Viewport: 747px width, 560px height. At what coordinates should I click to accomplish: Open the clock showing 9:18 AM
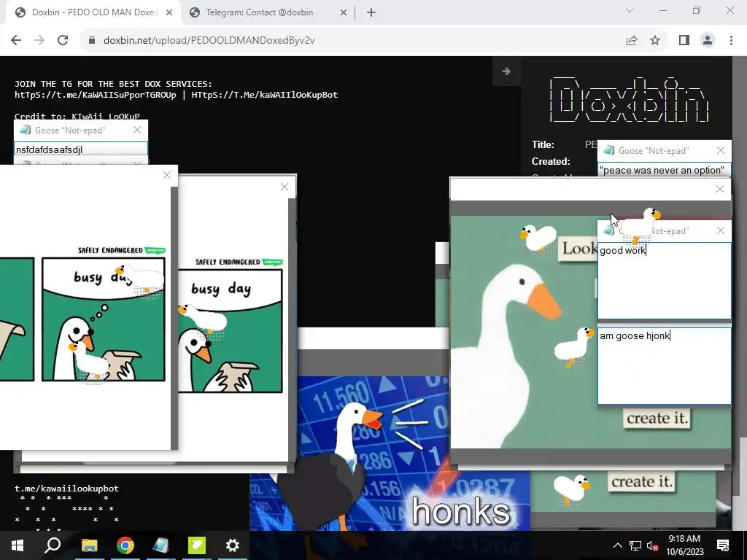[684, 545]
